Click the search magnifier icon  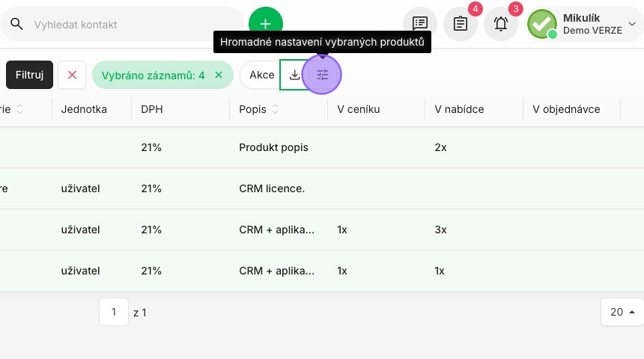[16, 24]
